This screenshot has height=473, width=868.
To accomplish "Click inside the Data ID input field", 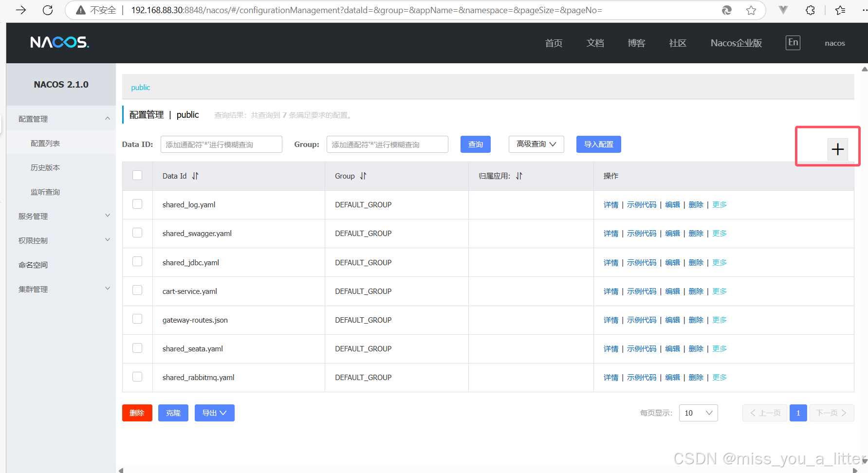I will tap(221, 144).
